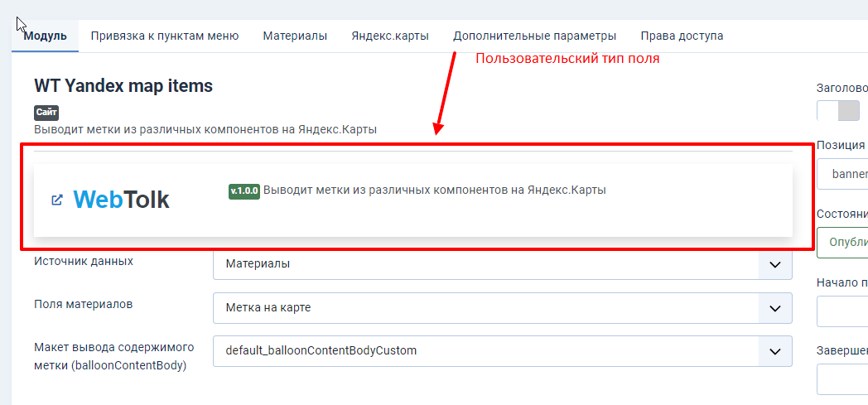
Task: Open the Состояние dropdown showing Опубли
Action: click(842, 243)
